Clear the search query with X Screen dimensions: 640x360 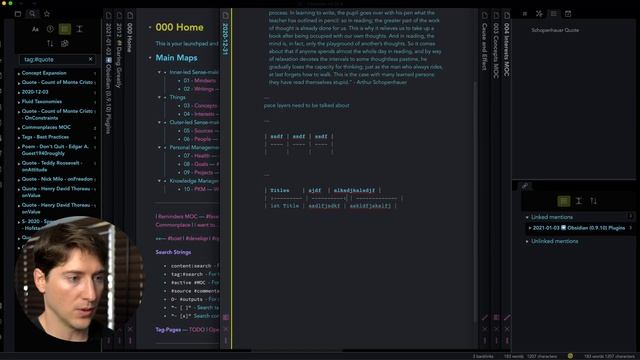90,59
